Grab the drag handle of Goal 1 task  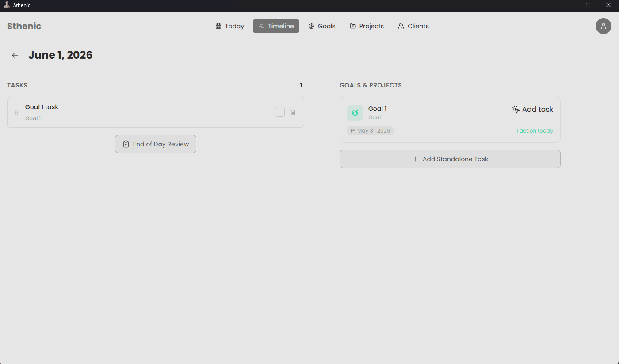point(16,112)
